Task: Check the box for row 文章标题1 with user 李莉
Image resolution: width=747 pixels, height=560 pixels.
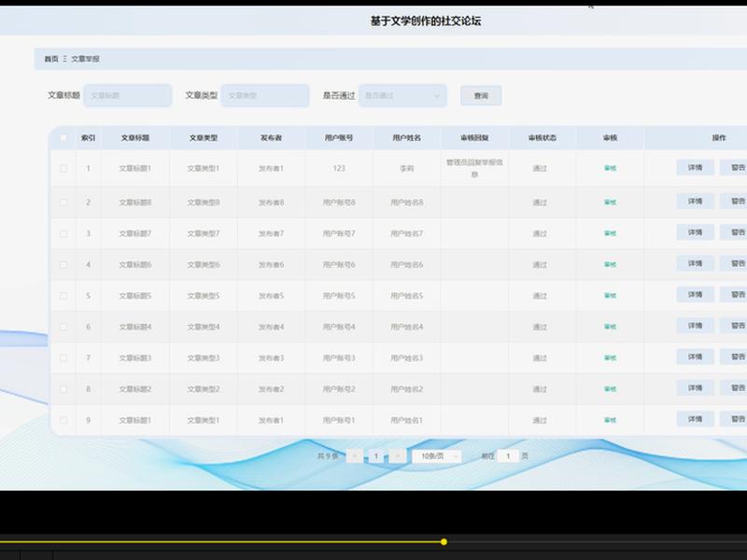Action: (63, 168)
